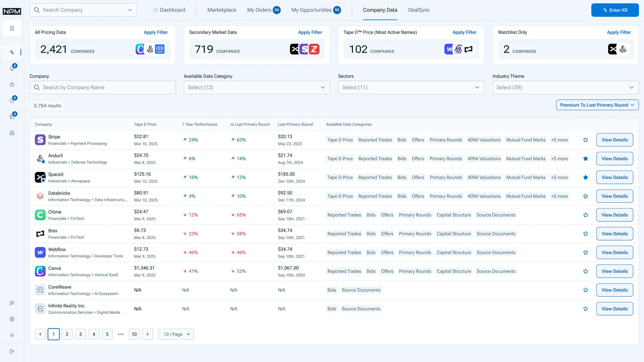Image resolution: width=644 pixels, height=362 pixels.
Task: Remove Anduril from watchlist star
Action: click(x=585, y=159)
